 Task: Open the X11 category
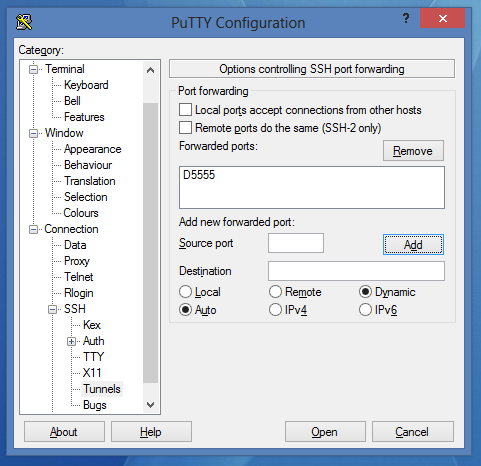click(x=92, y=373)
